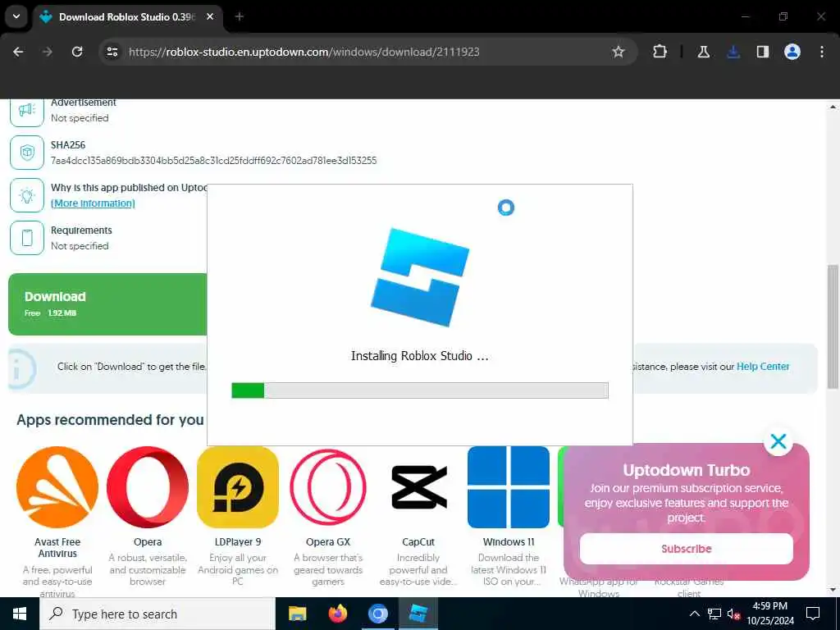Image resolution: width=840 pixels, height=630 pixels.
Task: Open the More information link
Action: [x=93, y=203]
